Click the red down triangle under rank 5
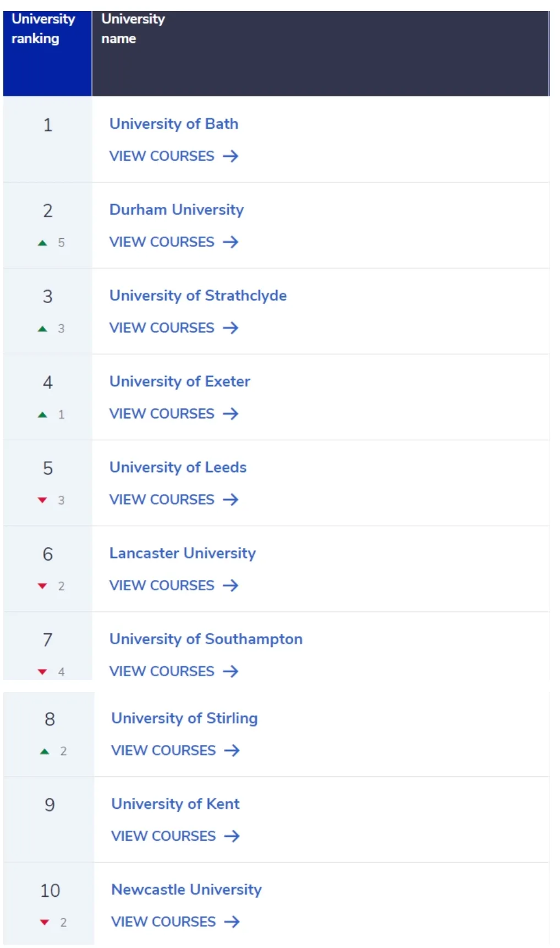This screenshot has height=948, width=560. (x=42, y=500)
